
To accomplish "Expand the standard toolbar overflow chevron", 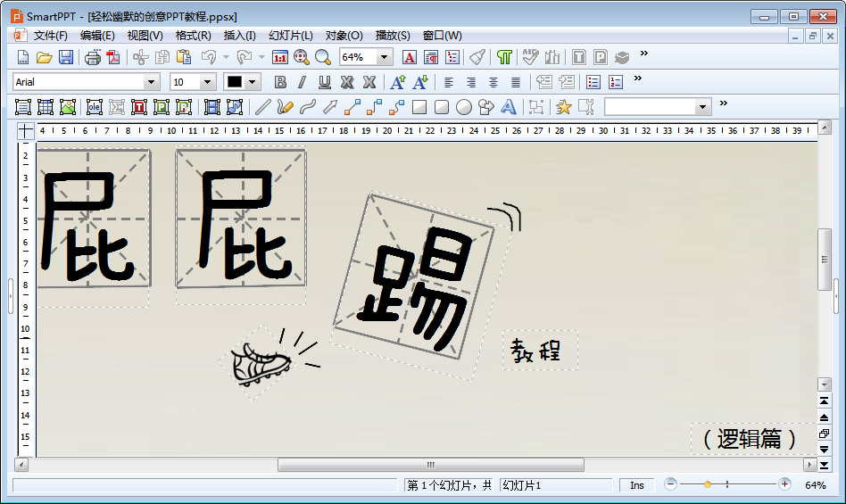I will (643, 54).
